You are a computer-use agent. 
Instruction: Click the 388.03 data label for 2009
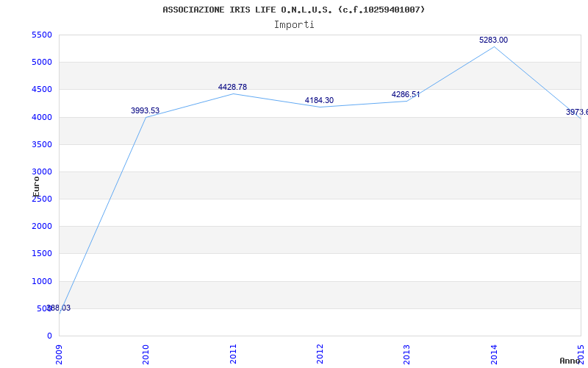coord(59,308)
